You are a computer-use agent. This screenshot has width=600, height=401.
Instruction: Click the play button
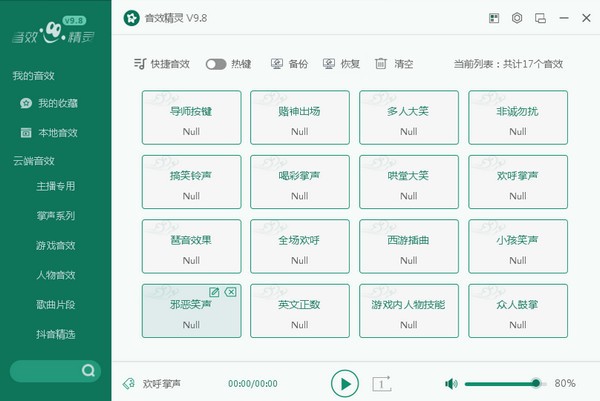[x=345, y=383]
